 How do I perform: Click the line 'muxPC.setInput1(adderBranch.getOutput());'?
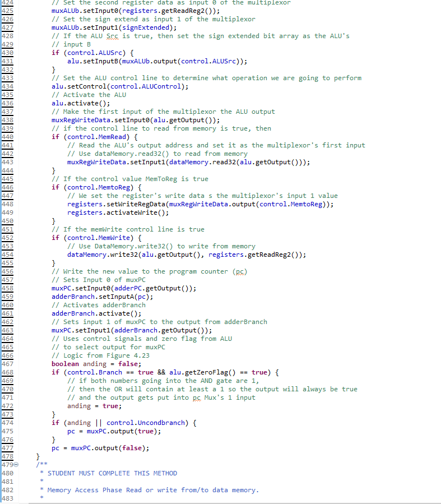[x=132, y=330]
